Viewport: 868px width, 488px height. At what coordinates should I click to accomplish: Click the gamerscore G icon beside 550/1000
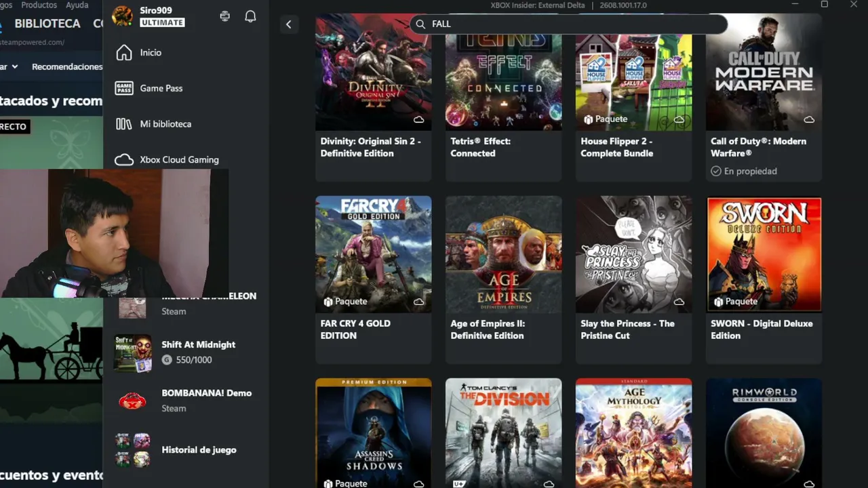point(167,360)
